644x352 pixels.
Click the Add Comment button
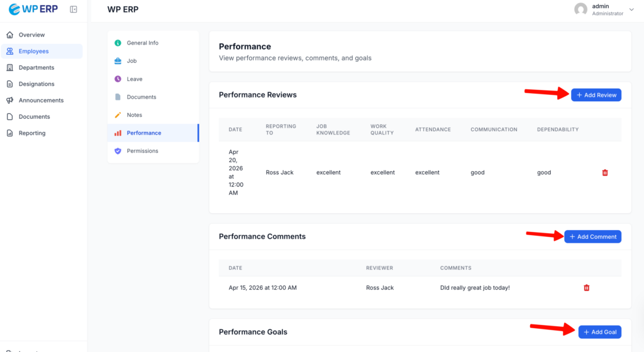click(x=592, y=236)
